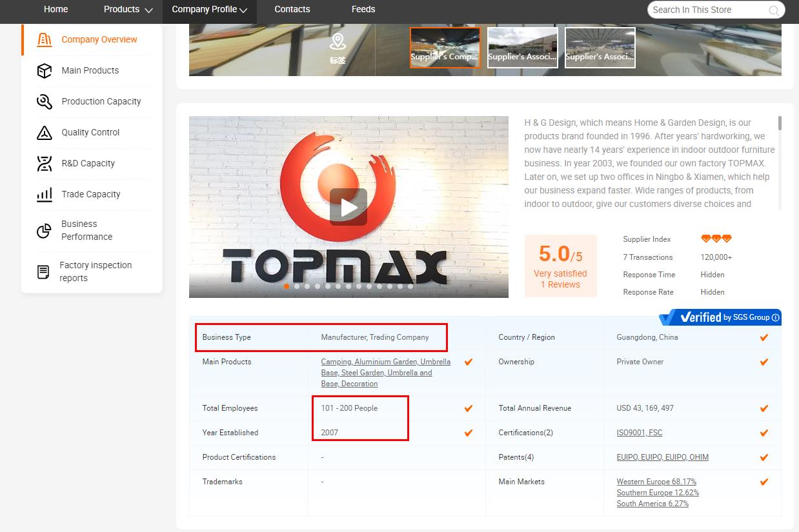Image resolution: width=799 pixels, height=532 pixels.
Task: Expand the Company Profile dropdown menu
Action: tap(210, 9)
